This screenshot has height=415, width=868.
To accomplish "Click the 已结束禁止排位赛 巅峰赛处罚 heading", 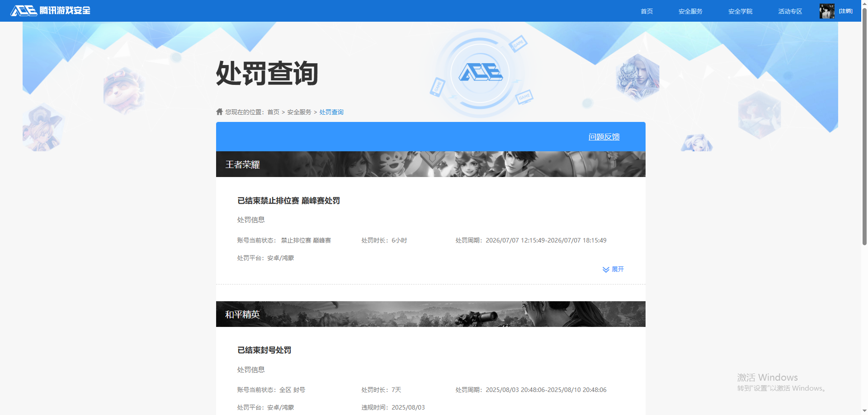I will [x=288, y=201].
